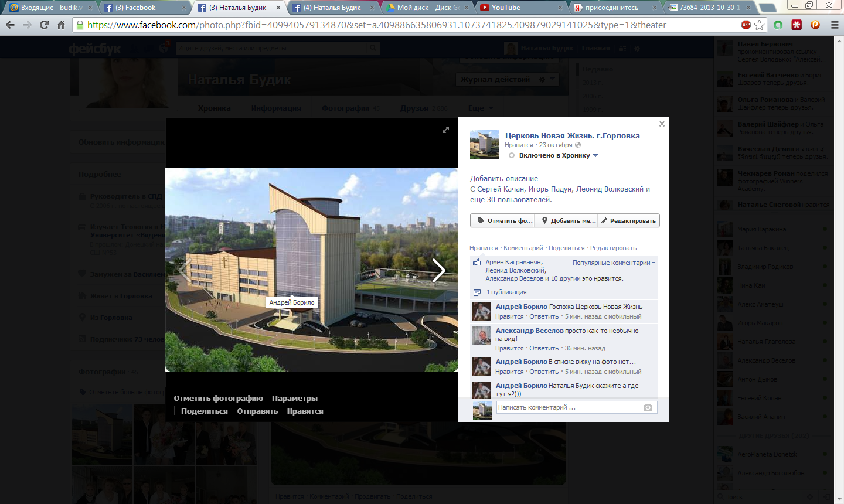The image size is (844, 504).
Task: Click the browser address bar URL
Action: click(376, 25)
